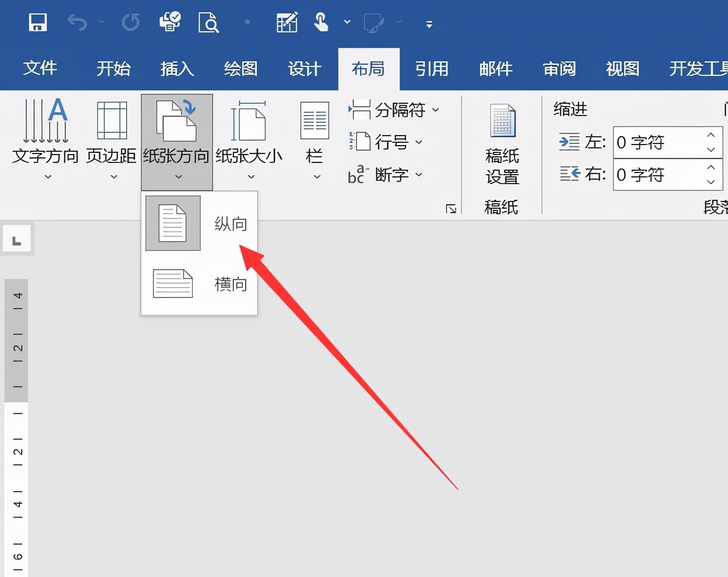Viewport: 728px width, 577px height.
Task: Click 纸张方向 orientation button
Action: (176, 142)
